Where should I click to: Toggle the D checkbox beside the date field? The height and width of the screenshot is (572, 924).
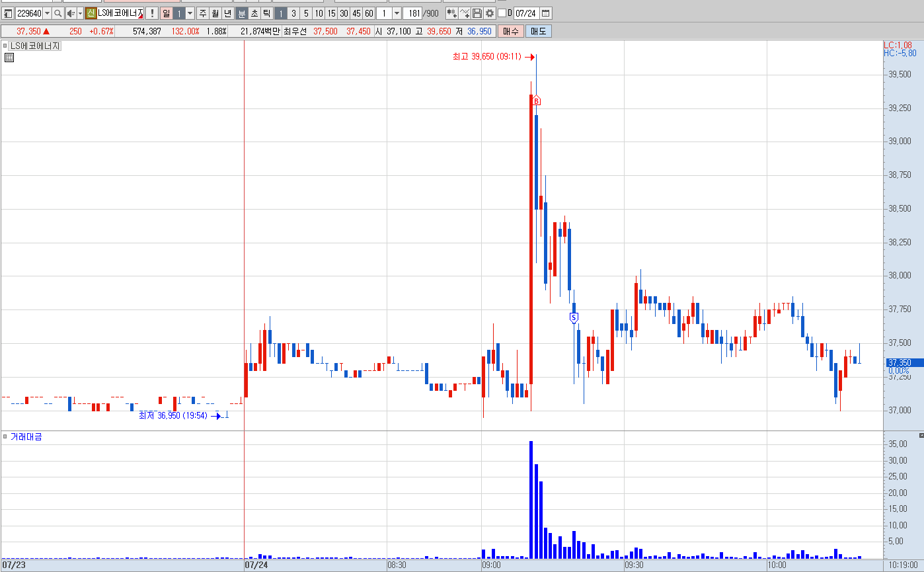click(x=502, y=13)
